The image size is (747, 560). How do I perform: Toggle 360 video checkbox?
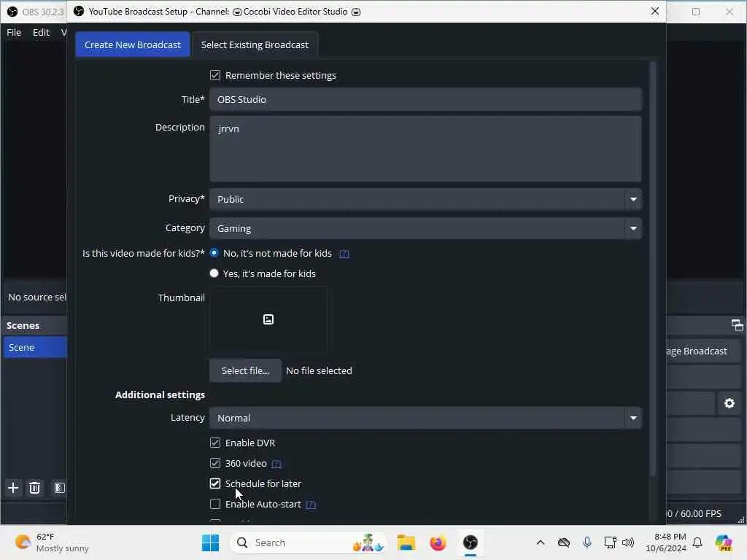pyautogui.click(x=215, y=463)
